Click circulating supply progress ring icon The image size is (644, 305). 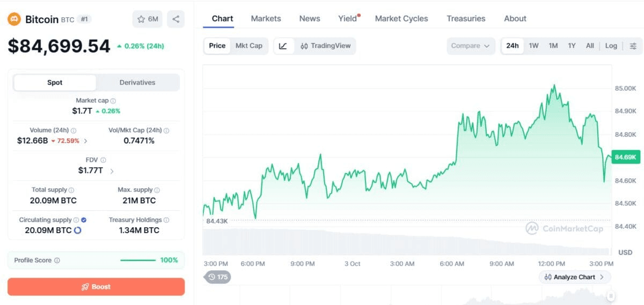pyautogui.click(x=77, y=230)
